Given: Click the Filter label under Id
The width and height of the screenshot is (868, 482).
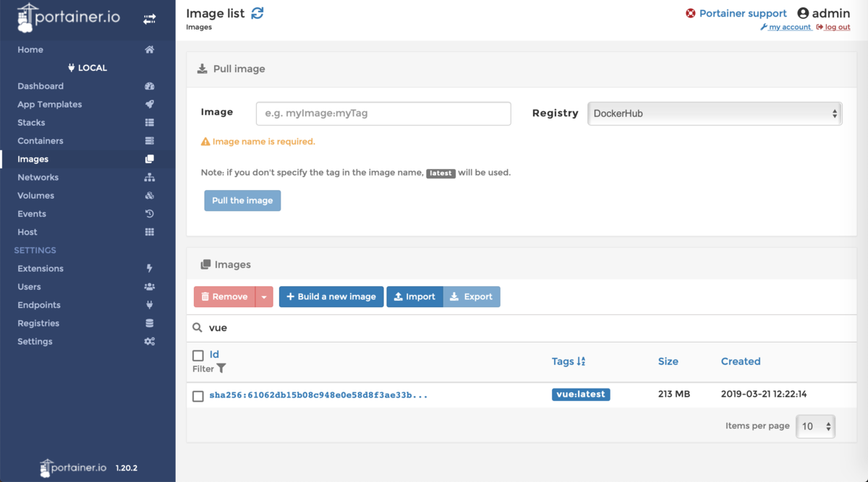Looking at the screenshot, I should click(203, 369).
